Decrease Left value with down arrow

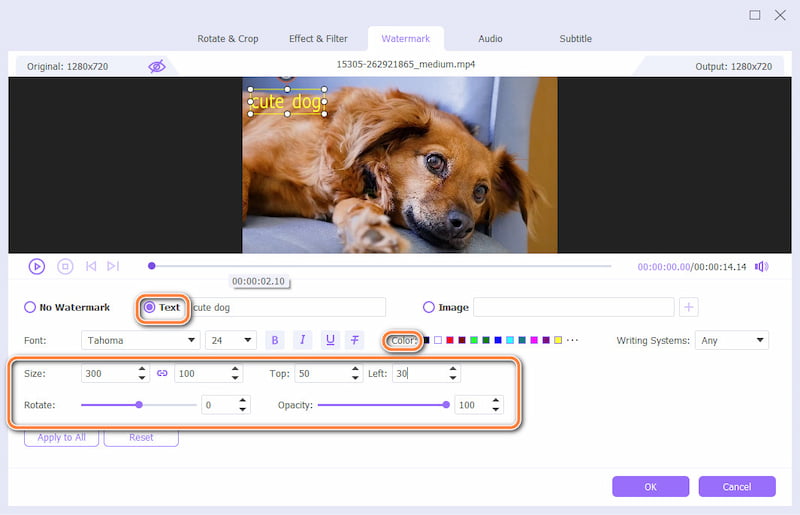tap(453, 378)
